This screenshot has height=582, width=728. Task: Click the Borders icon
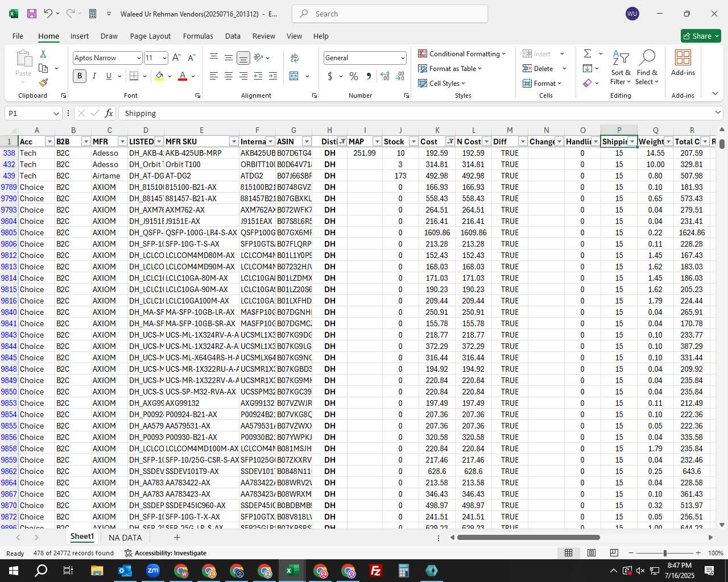pyautogui.click(x=134, y=76)
